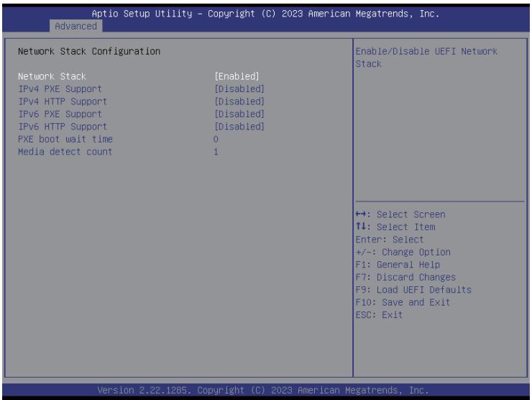Select the IPv6 PXE Support label
This screenshot has width=532, height=400.
pos(60,114)
